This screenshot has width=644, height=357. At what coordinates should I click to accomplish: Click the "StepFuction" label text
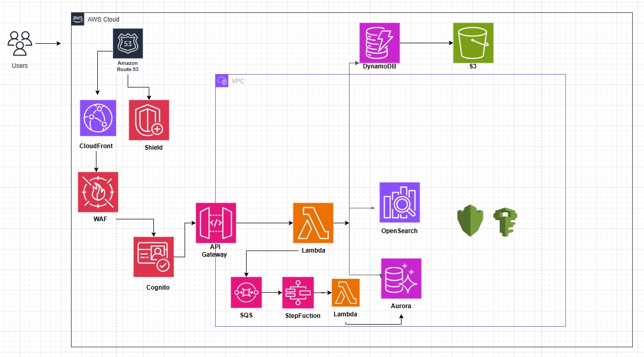(303, 316)
